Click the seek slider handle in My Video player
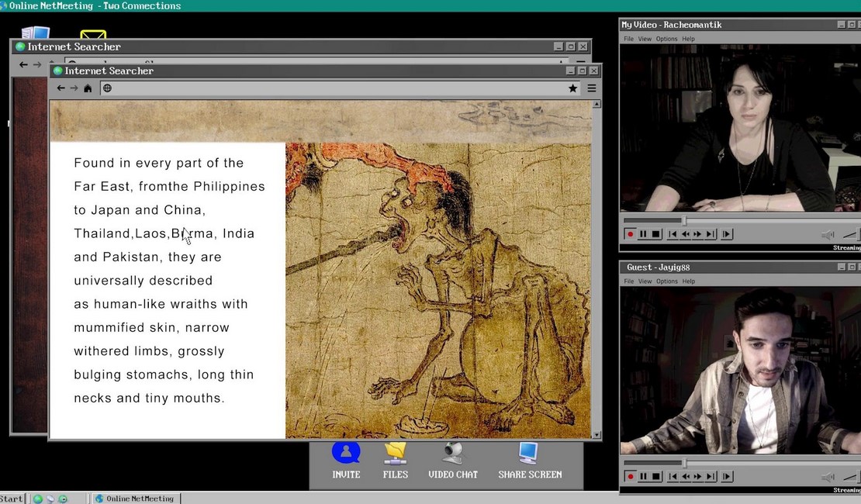 (x=684, y=220)
